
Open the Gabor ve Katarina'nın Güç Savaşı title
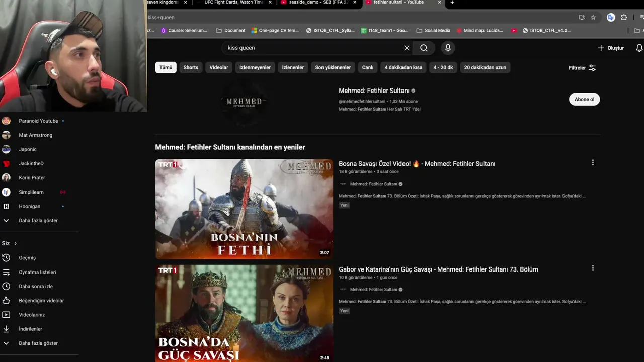(x=438, y=269)
